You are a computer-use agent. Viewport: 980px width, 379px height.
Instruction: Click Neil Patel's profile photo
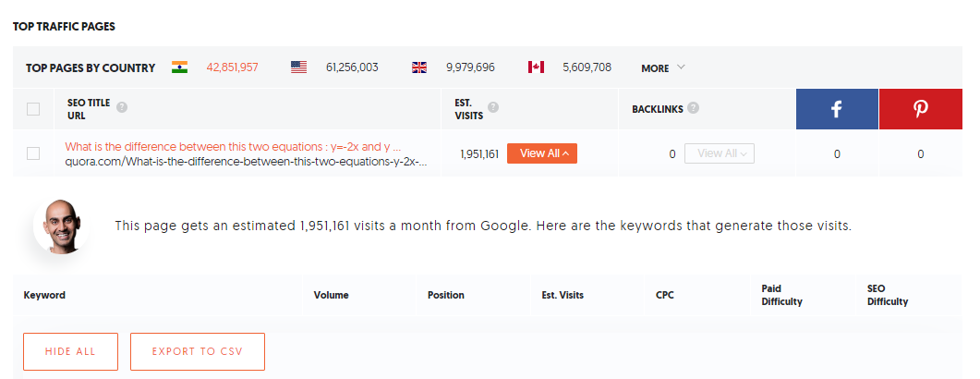tap(60, 226)
